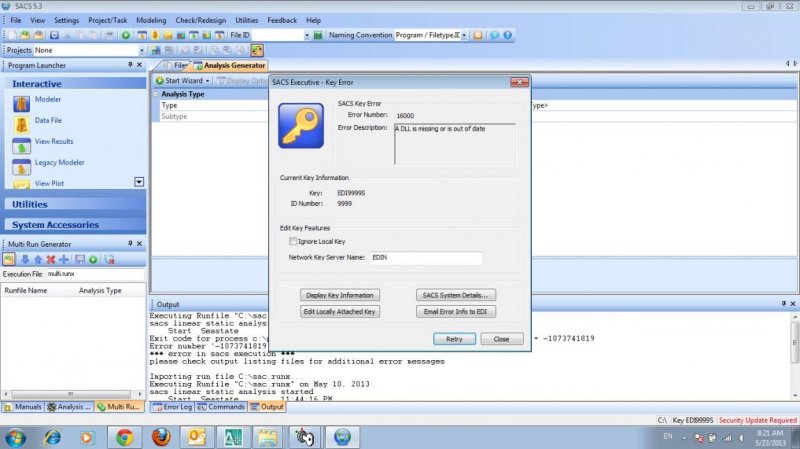The height and width of the screenshot is (449, 800).
Task: Click blue plus add icon in Multi Run Generator
Action: pos(64,259)
